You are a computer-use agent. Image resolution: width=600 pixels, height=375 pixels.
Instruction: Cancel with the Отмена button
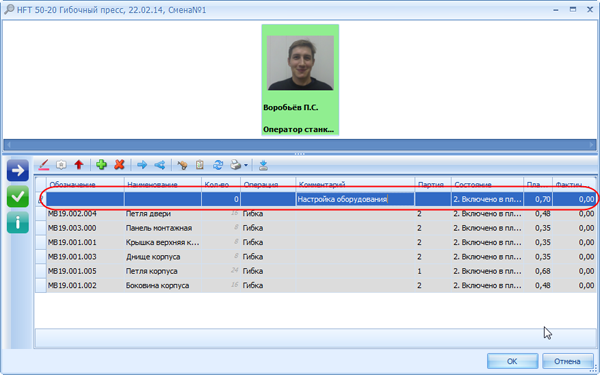tap(567, 361)
